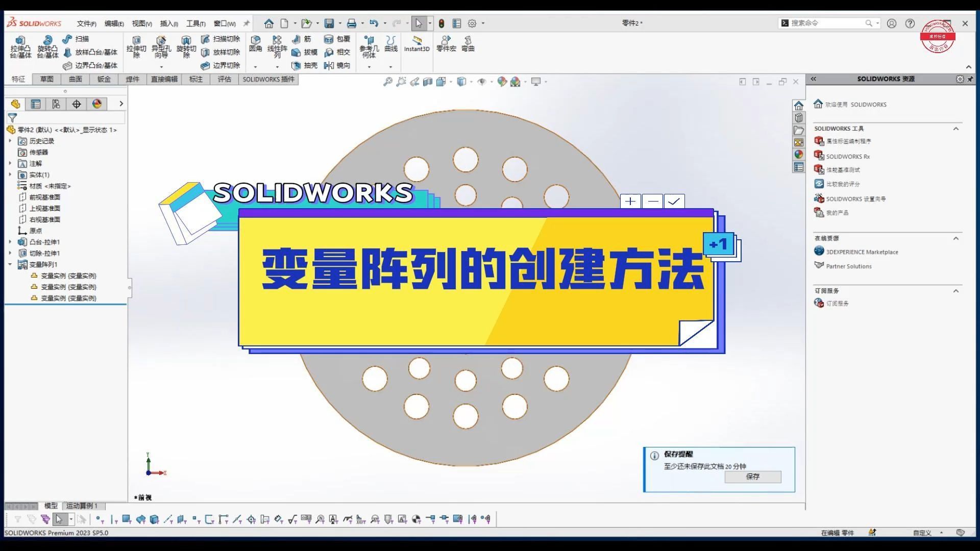
Task: Switch to the 钣金 tab
Action: pos(104,79)
